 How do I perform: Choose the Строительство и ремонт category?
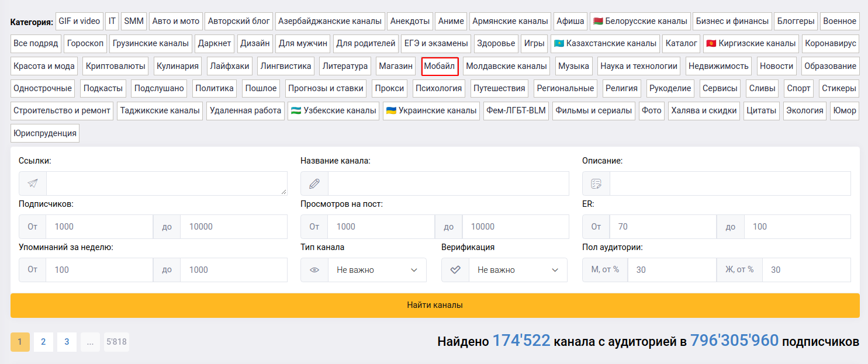[x=62, y=110]
